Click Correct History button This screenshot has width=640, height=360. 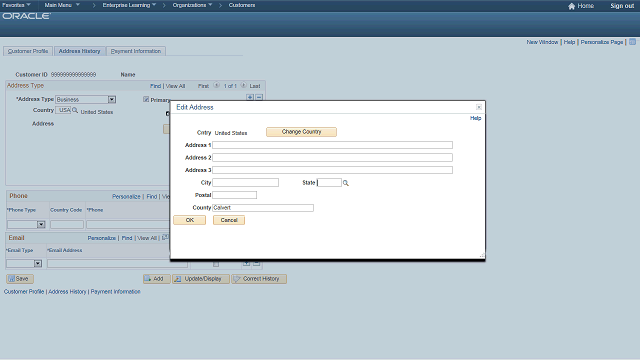(259, 279)
